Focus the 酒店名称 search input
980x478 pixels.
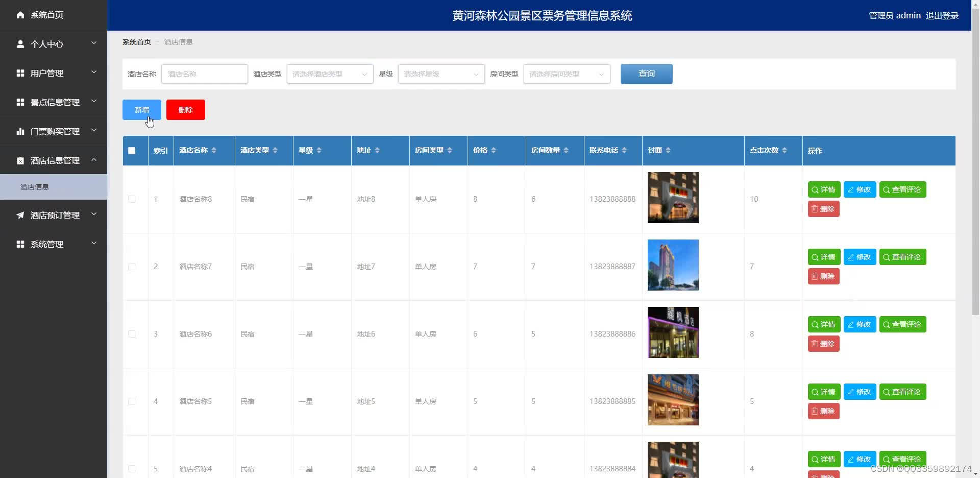204,74
